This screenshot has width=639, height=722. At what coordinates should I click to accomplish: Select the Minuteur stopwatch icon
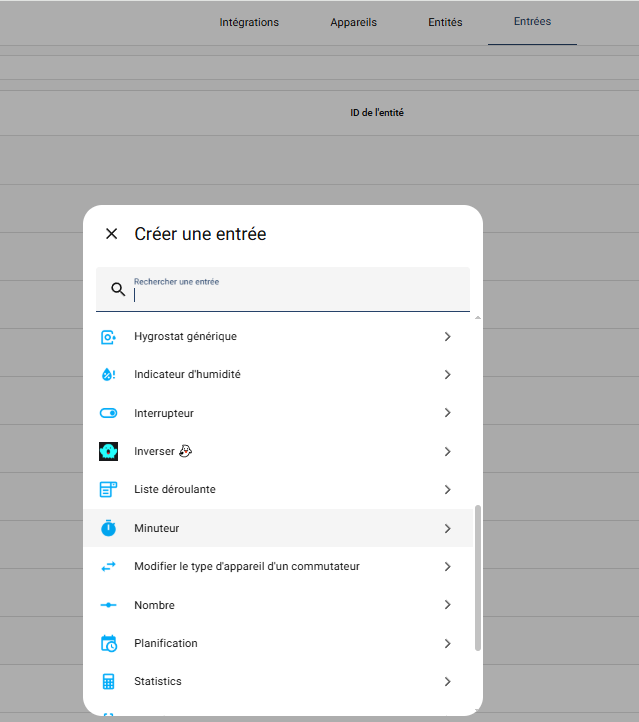tap(109, 528)
